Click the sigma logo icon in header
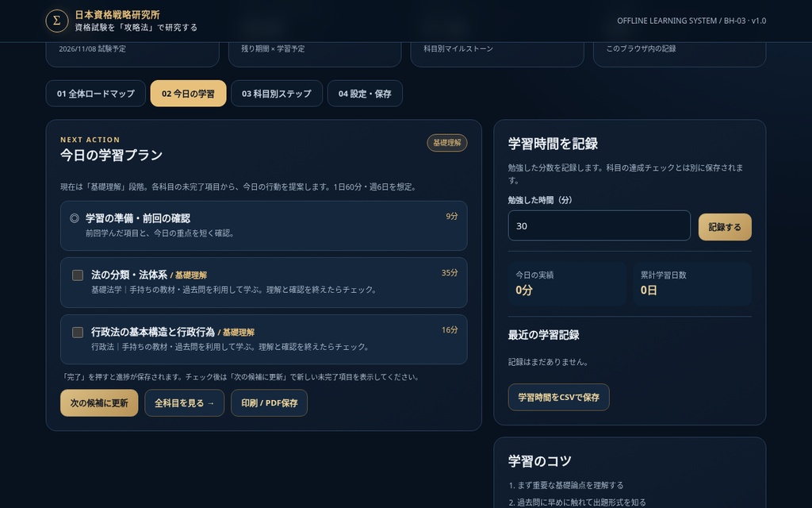The height and width of the screenshot is (508, 812). [x=57, y=21]
